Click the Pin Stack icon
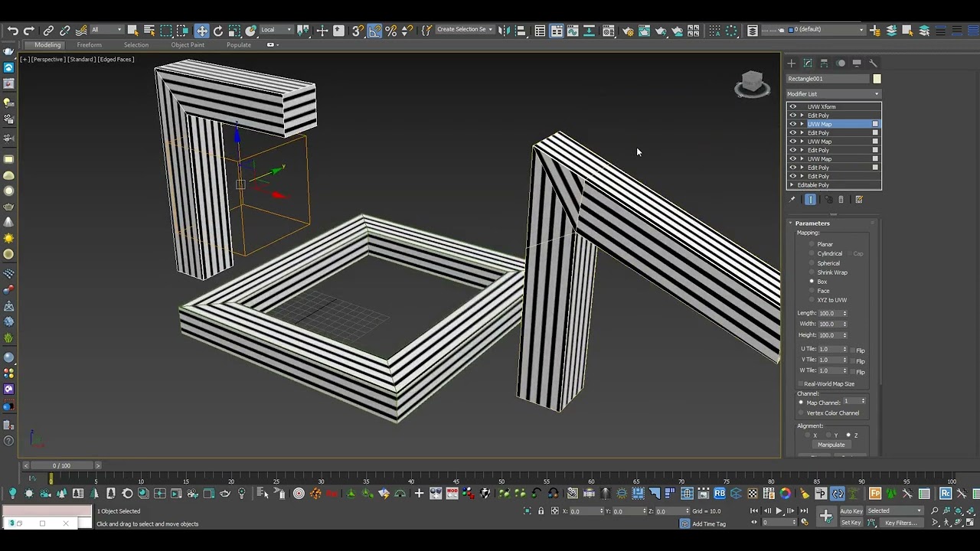Screen dimensions: 980x551 tap(792, 200)
